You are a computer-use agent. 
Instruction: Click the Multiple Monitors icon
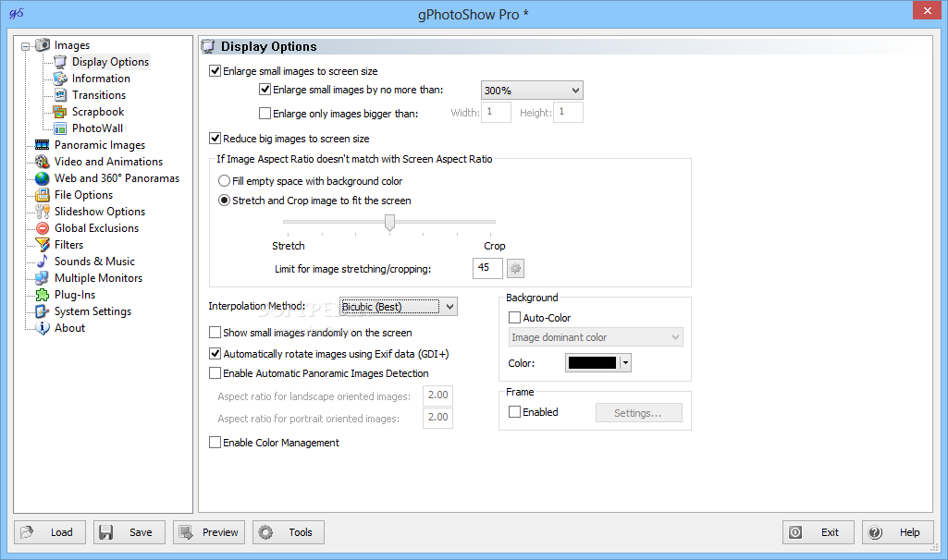pos(43,278)
